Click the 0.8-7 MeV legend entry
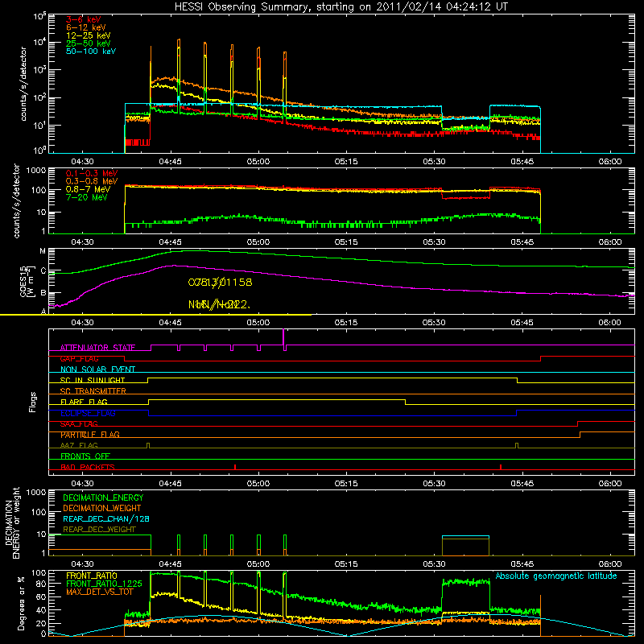 click(x=88, y=189)
